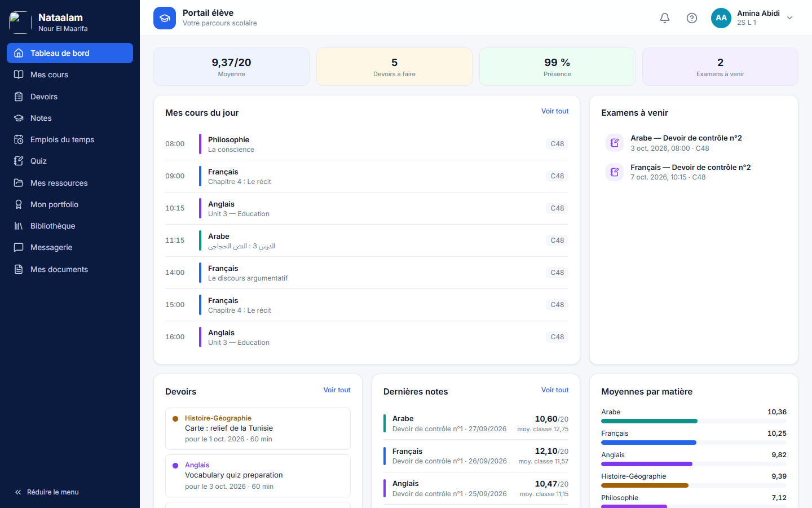Open the Notes page
This screenshot has height=508, width=812.
pyautogui.click(x=70, y=118)
